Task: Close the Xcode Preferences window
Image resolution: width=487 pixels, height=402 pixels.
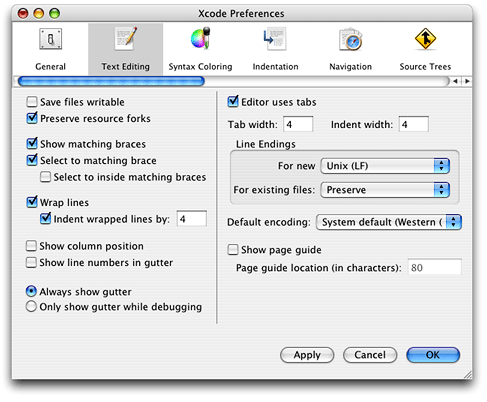Action: [x=23, y=13]
